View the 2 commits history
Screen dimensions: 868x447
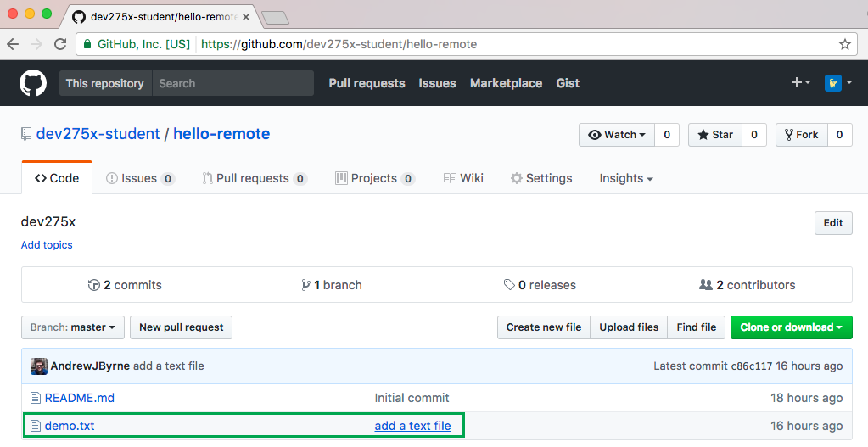125,285
